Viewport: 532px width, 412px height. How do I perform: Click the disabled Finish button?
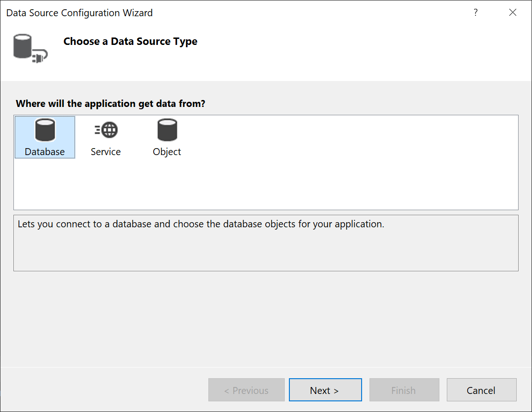point(404,390)
